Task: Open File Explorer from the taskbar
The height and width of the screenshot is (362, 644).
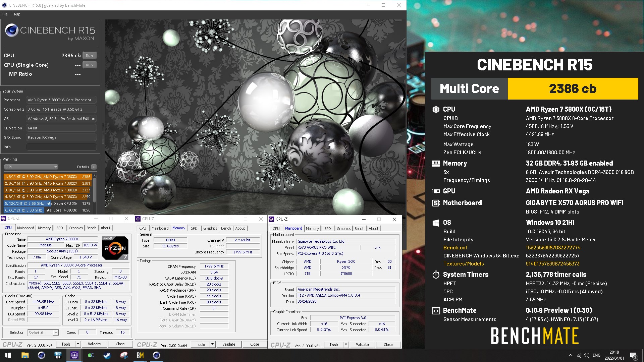Action: pos(25,355)
